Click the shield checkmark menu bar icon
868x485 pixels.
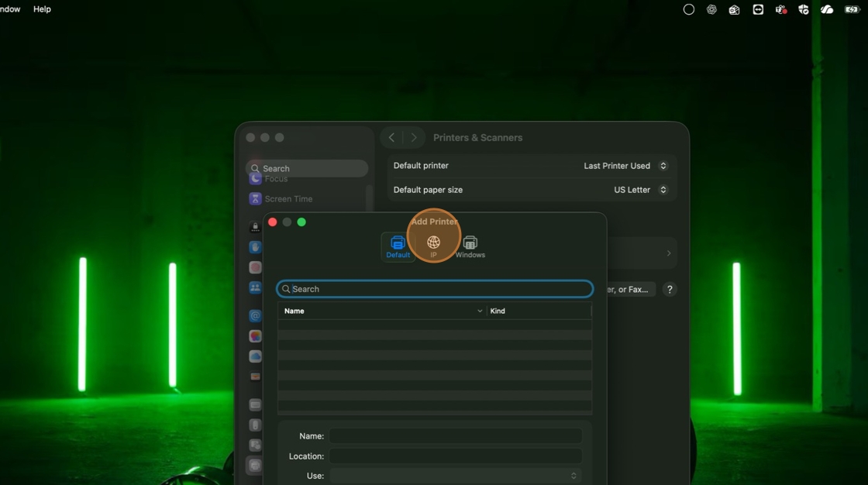click(804, 9)
